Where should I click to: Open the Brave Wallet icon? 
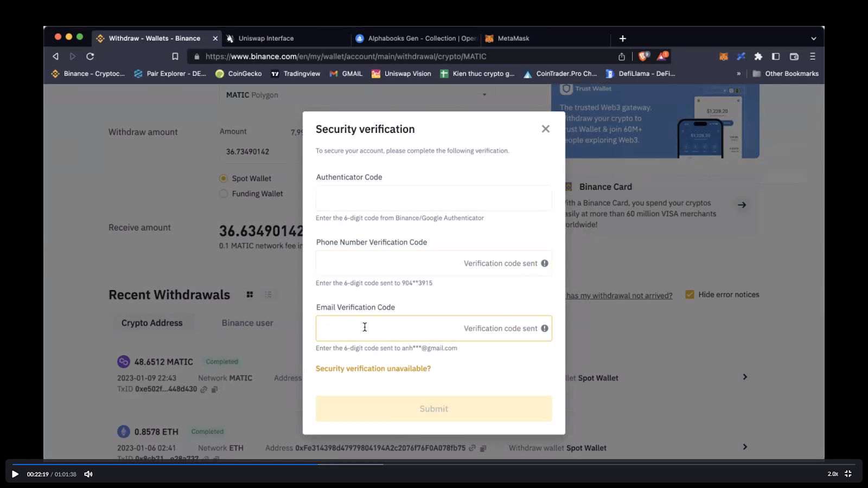click(x=794, y=56)
